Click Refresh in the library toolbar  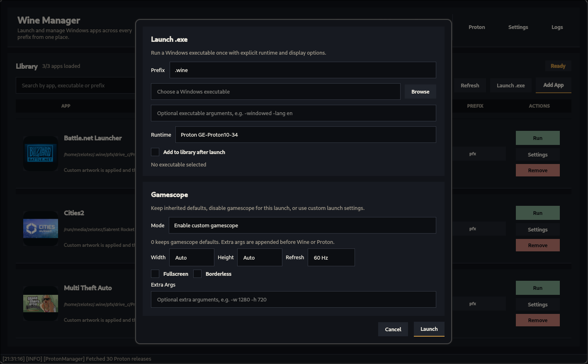[470, 85]
